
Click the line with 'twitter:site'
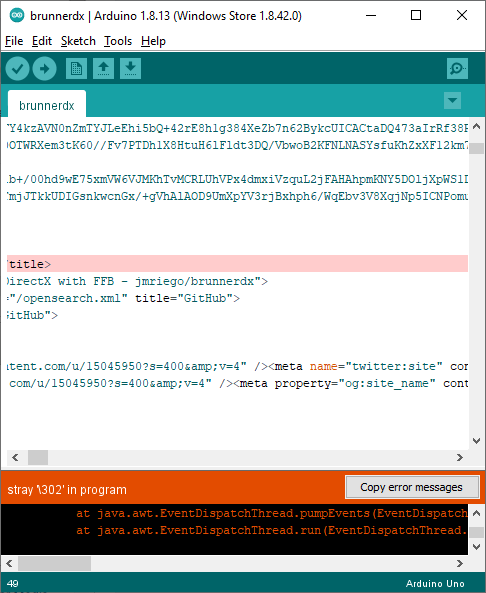(238, 366)
